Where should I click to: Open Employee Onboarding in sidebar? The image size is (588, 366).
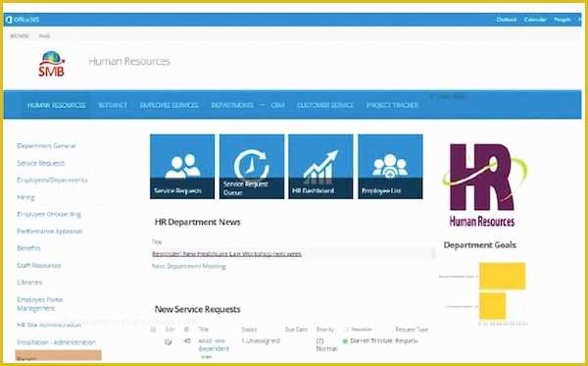(49, 214)
